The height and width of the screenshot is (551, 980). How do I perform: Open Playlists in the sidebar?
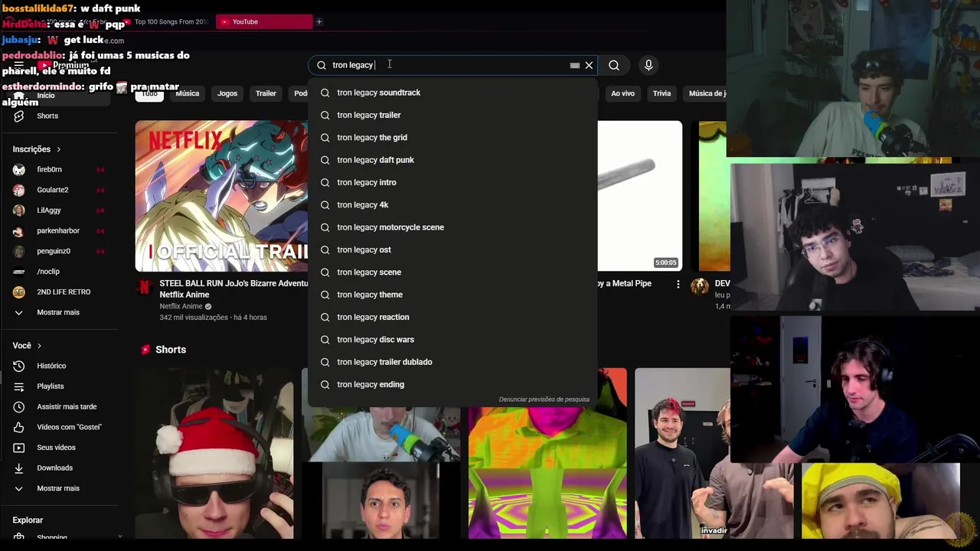point(51,386)
